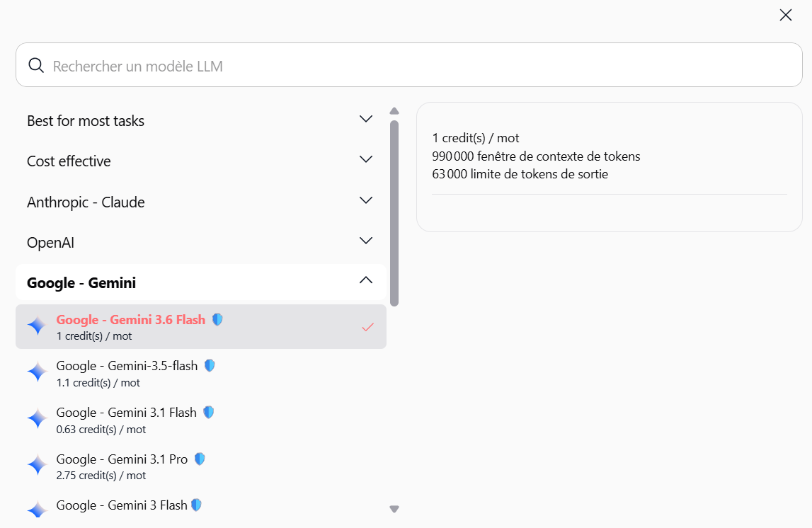Select Google - Gemini 3.1 Flash model
This screenshot has width=812, height=528.
tap(201, 420)
